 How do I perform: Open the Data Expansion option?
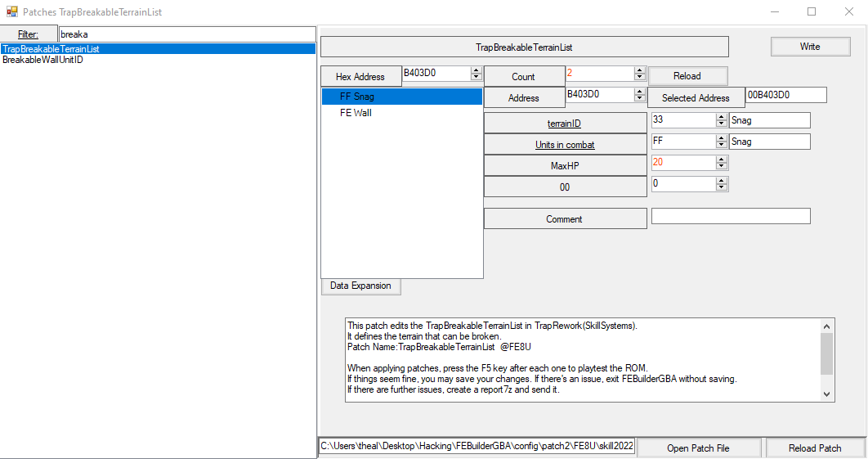360,286
